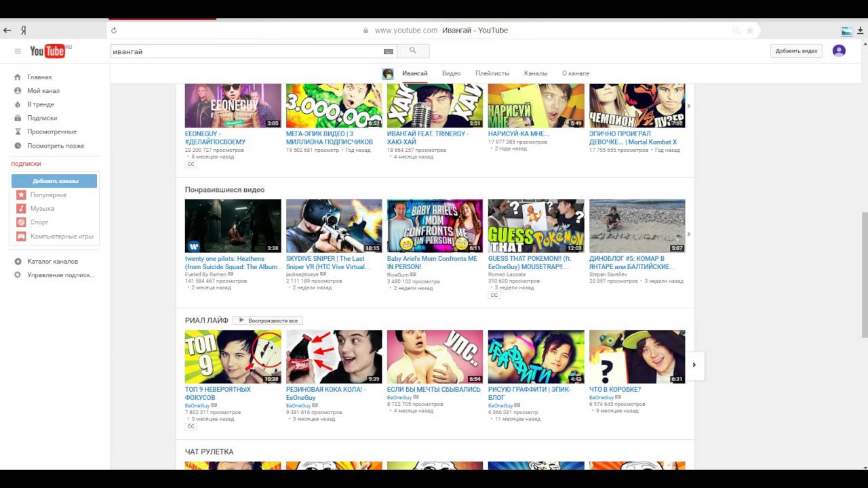Open МЕГА-ЭПИК ВИДЕО 3 МИЛЛИОНА title
The image size is (868, 488).
pyautogui.click(x=330, y=138)
